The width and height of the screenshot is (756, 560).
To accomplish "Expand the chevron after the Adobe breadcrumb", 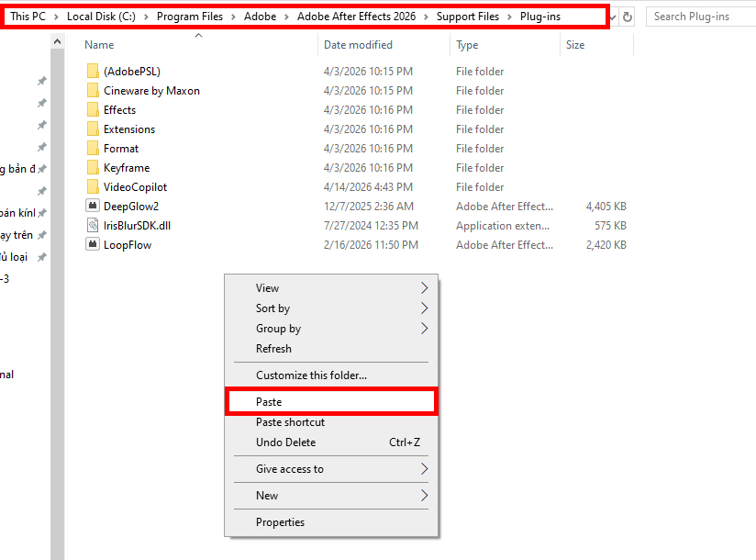I will tap(286, 17).
